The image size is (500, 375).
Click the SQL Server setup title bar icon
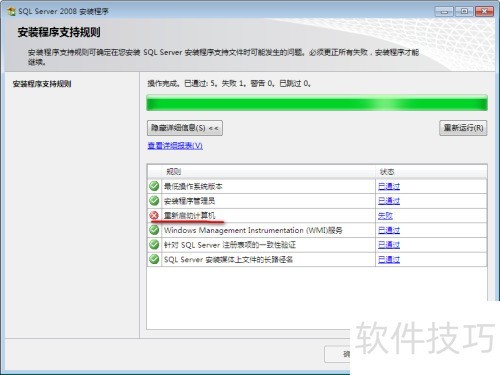[x=11, y=12]
